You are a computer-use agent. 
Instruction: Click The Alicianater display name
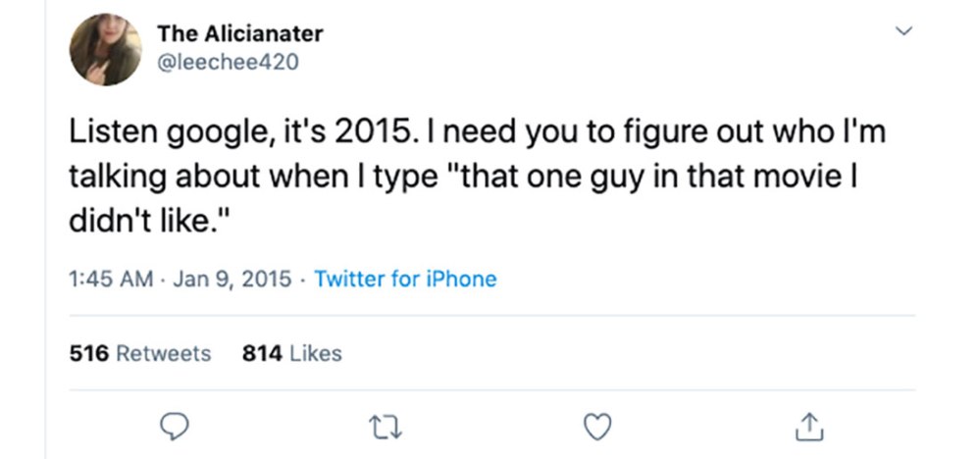pos(240,33)
